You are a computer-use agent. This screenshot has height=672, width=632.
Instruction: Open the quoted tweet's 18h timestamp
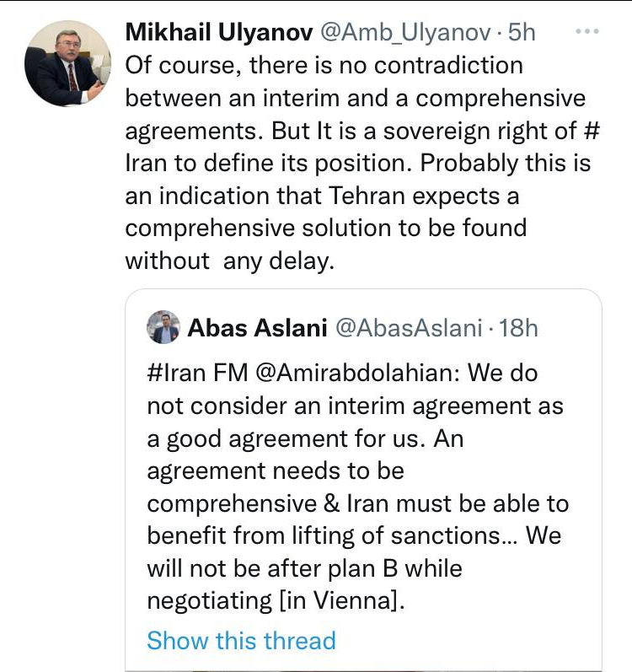coord(519,327)
